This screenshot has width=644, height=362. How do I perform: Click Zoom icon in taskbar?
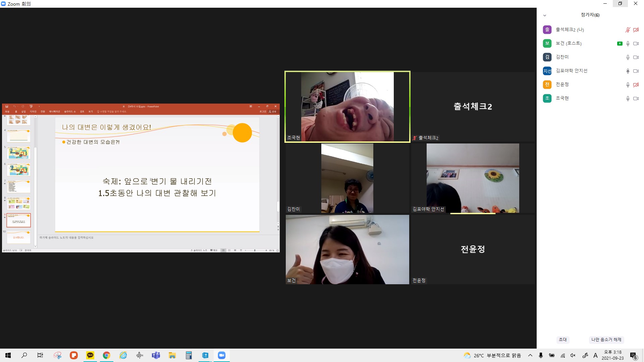(x=222, y=355)
